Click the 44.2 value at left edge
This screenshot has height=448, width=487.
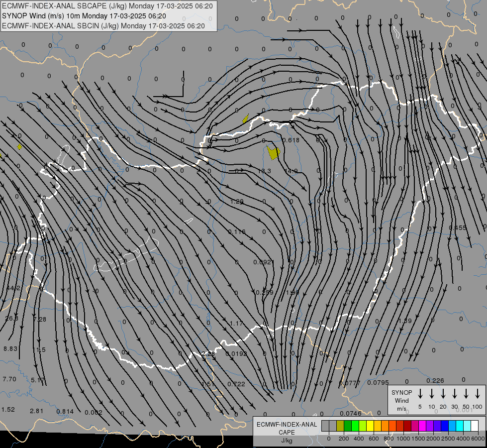(x=13, y=288)
